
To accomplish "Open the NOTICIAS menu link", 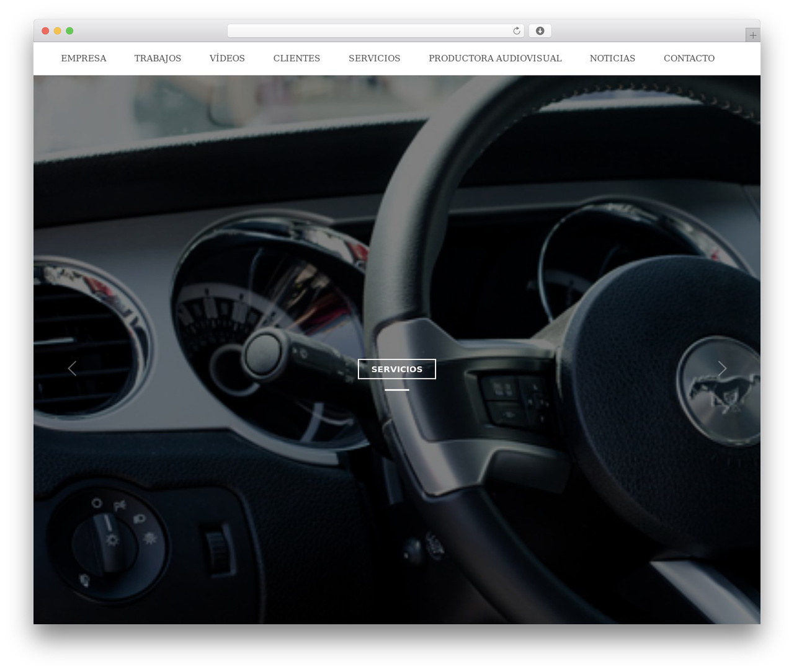I will click(612, 58).
